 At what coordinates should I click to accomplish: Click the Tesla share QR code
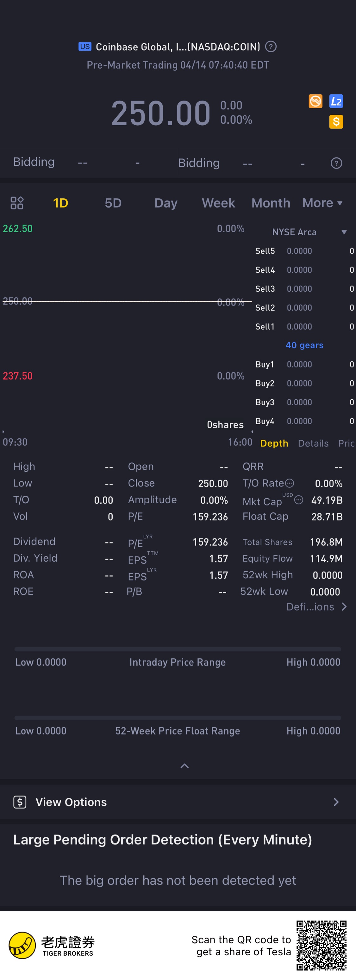pos(322,946)
